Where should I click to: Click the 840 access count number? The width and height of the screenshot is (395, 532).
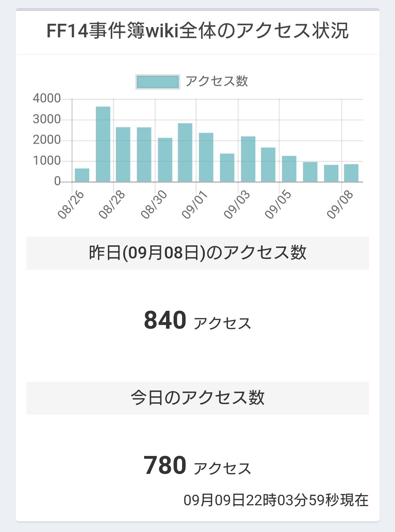(x=165, y=320)
